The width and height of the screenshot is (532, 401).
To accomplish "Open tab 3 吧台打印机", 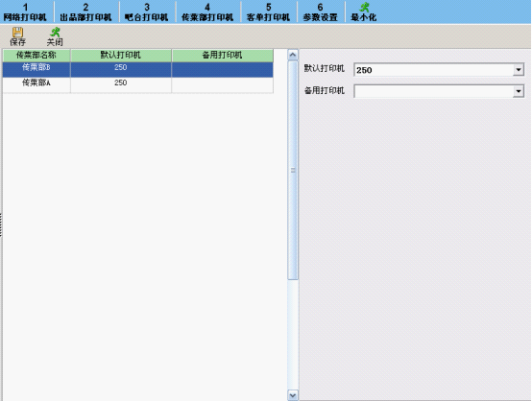I will coord(147,12).
